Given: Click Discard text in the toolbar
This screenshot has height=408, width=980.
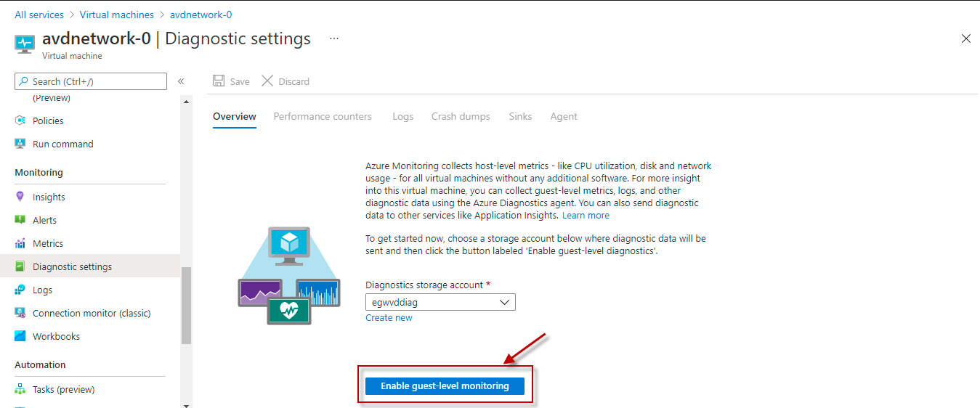Looking at the screenshot, I should coord(294,81).
